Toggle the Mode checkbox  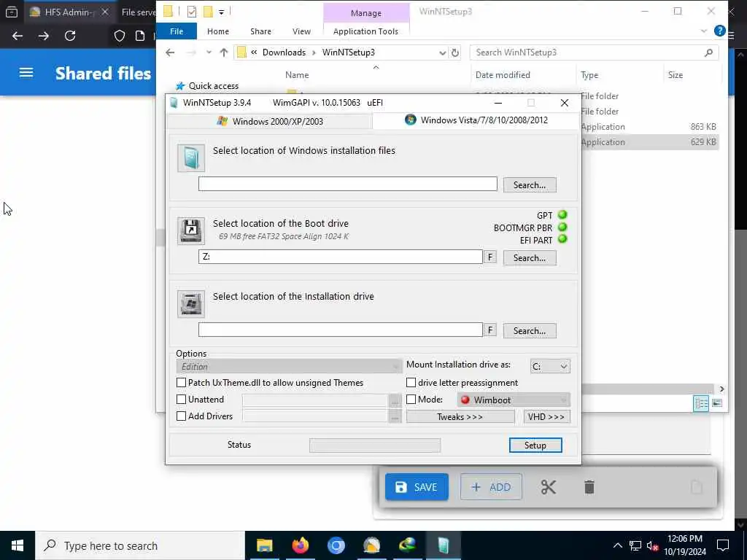coord(411,399)
